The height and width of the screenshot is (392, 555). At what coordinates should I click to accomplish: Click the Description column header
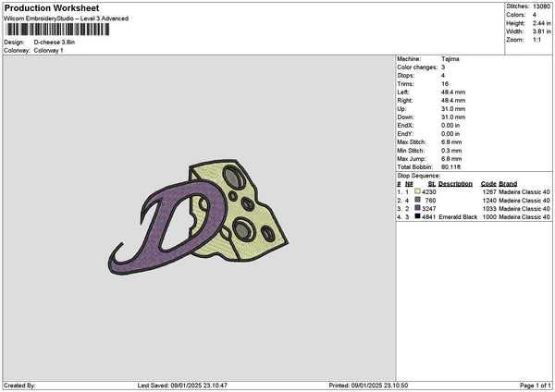[455, 184]
